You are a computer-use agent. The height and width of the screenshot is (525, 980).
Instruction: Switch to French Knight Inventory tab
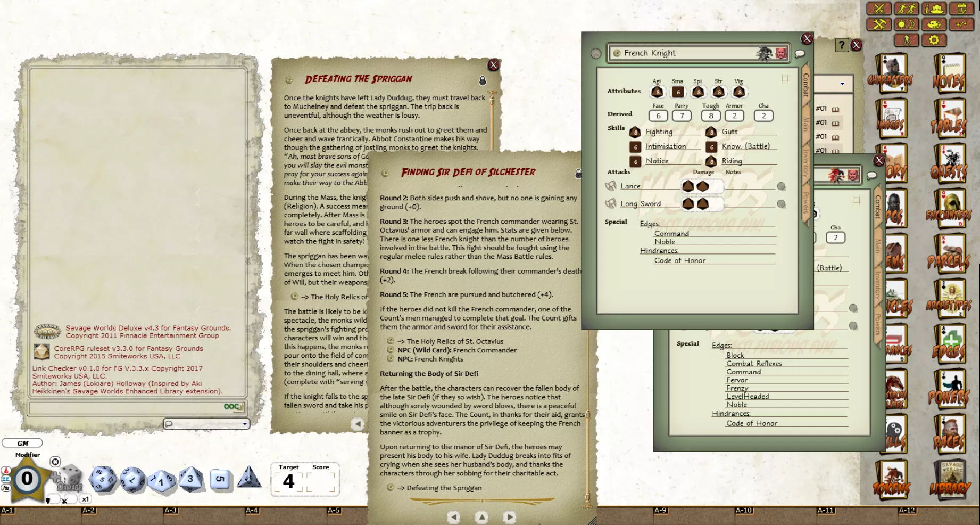pyautogui.click(x=805, y=163)
